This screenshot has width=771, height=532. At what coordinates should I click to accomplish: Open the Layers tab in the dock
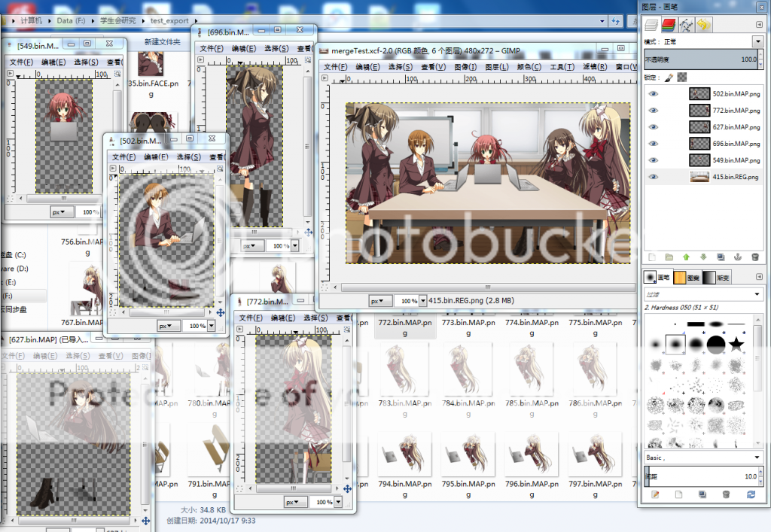click(651, 25)
